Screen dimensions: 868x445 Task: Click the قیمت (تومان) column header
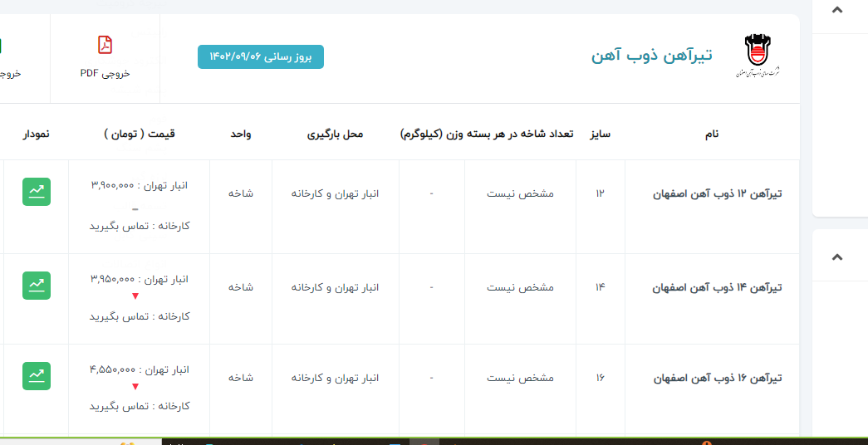tap(140, 134)
